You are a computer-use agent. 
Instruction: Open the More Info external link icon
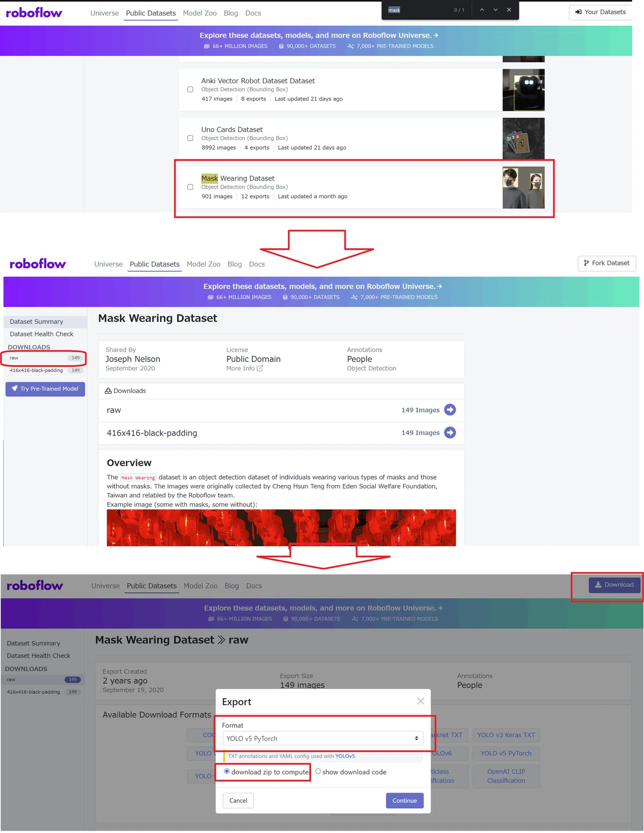260,368
